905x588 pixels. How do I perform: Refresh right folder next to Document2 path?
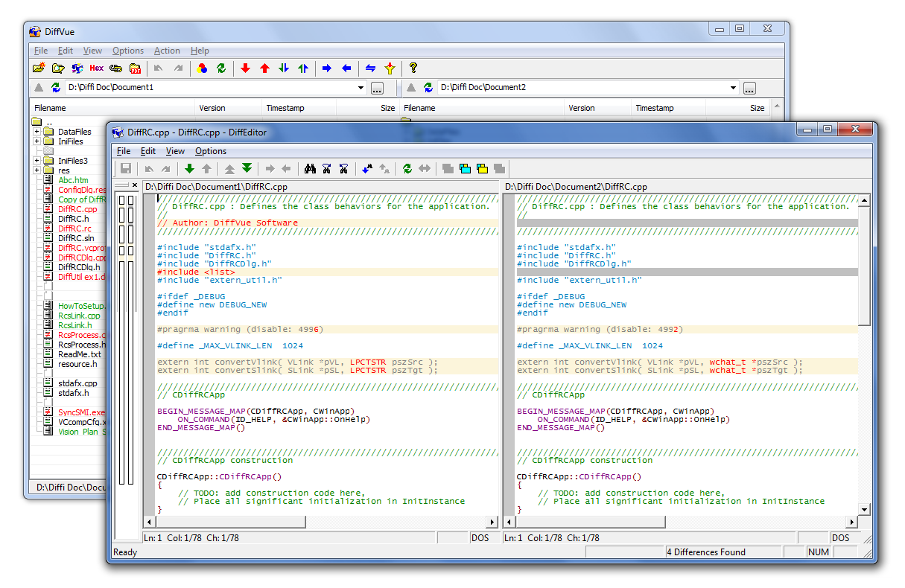click(x=428, y=88)
